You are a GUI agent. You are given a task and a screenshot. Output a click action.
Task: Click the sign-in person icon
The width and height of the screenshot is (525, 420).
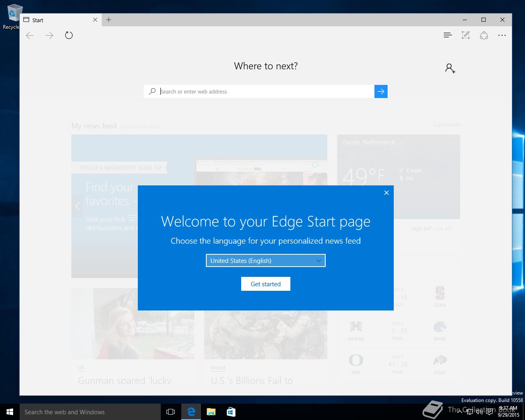(x=450, y=68)
